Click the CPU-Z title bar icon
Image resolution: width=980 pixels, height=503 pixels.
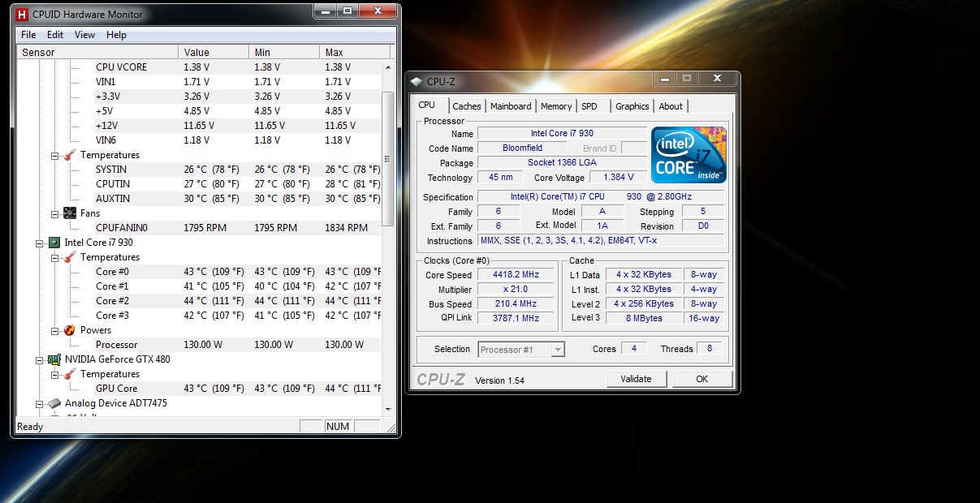coord(417,81)
